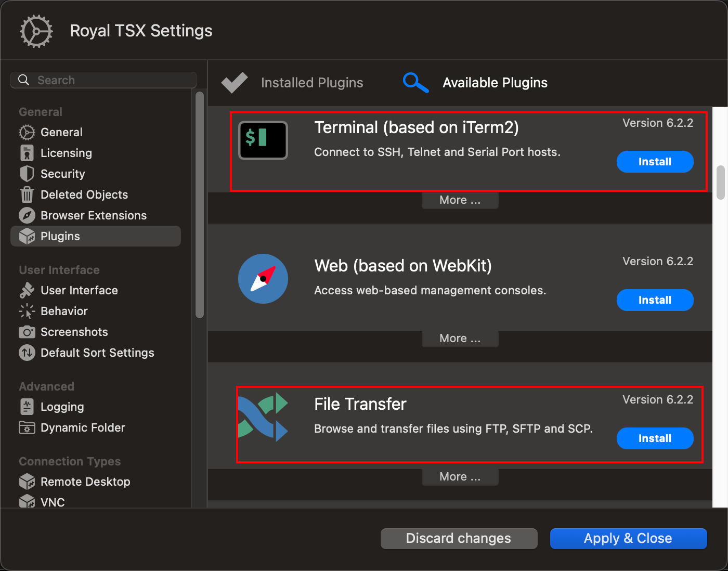Expand More details for File Transfer plugin
Image resolution: width=728 pixels, height=571 pixels.
click(x=460, y=476)
